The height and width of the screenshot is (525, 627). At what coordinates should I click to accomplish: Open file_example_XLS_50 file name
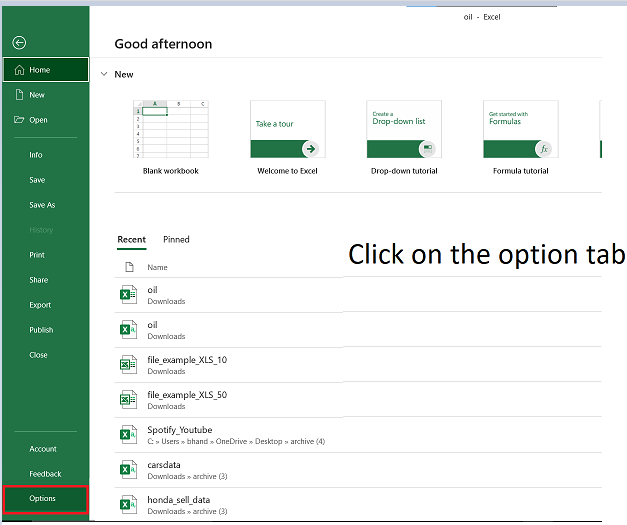(187, 395)
